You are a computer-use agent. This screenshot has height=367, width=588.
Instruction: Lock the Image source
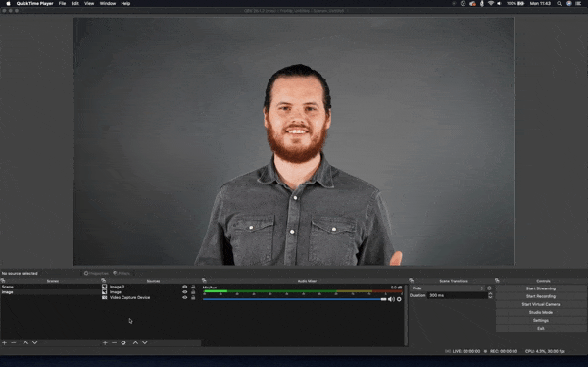point(193,291)
